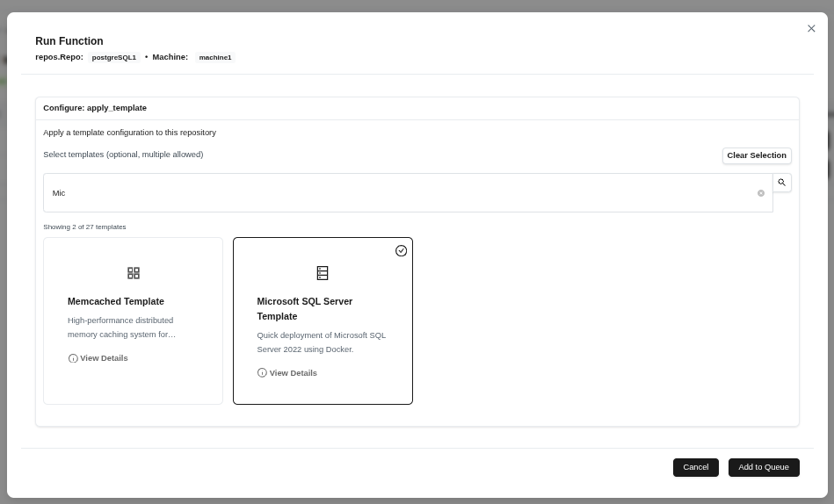The width and height of the screenshot is (834, 504).
Task: Click the machine1 machine tag
Action: tap(215, 58)
